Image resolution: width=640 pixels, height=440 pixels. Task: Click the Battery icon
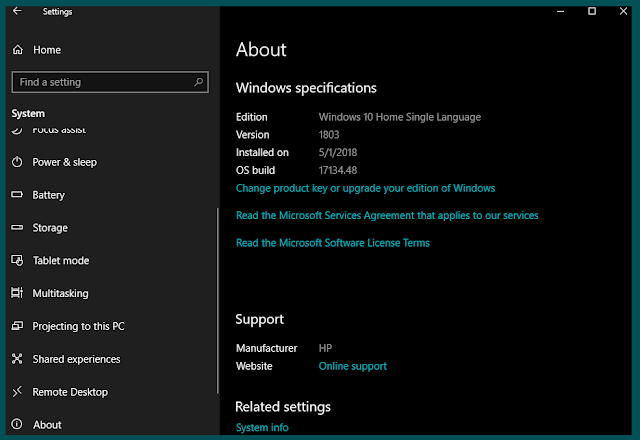[x=17, y=195]
